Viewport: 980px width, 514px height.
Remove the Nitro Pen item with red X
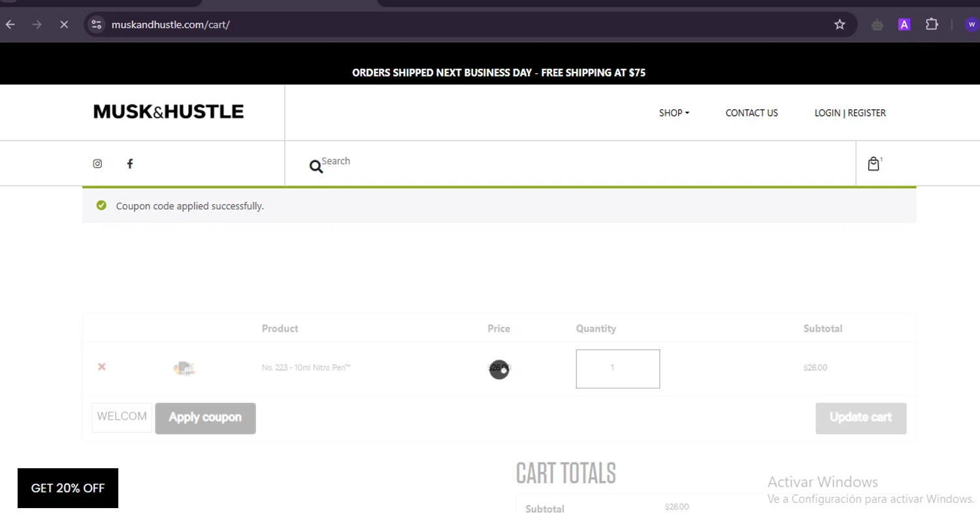coord(101,367)
